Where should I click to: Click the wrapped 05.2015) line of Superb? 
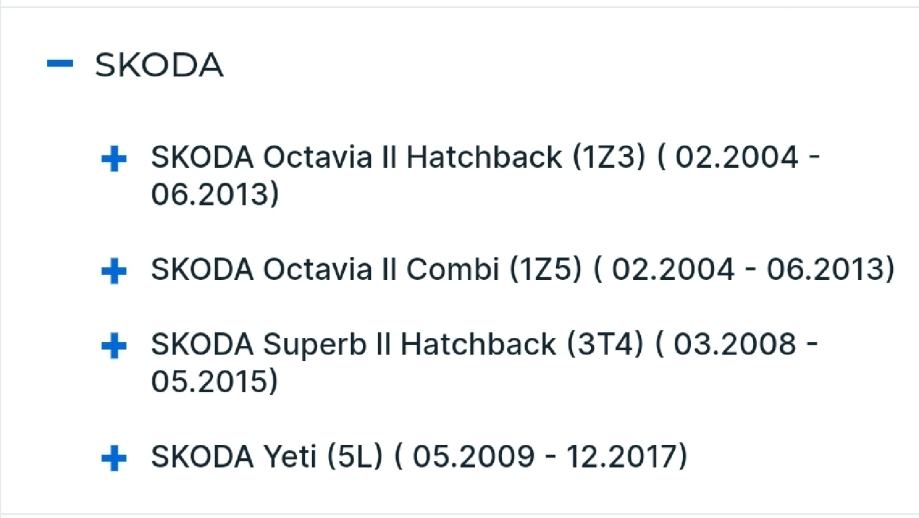pyautogui.click(x=214, y=382)
